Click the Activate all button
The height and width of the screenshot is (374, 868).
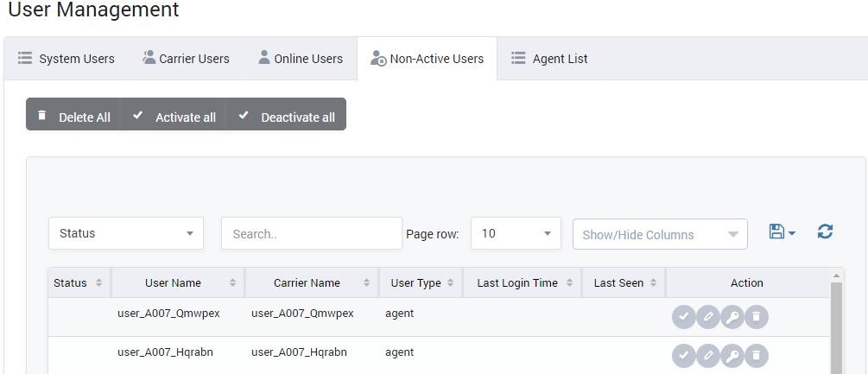tap(174, 117)
